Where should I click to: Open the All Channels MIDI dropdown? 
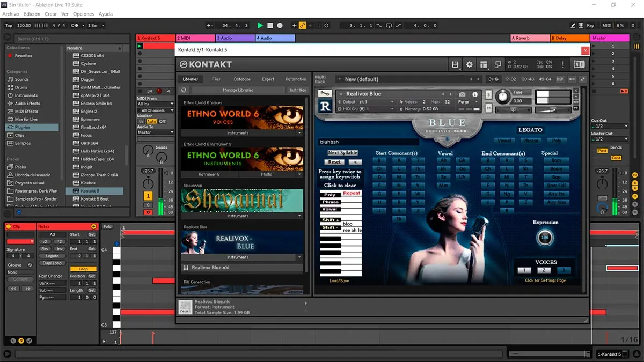pyautogui.click(x=155, y=110)
